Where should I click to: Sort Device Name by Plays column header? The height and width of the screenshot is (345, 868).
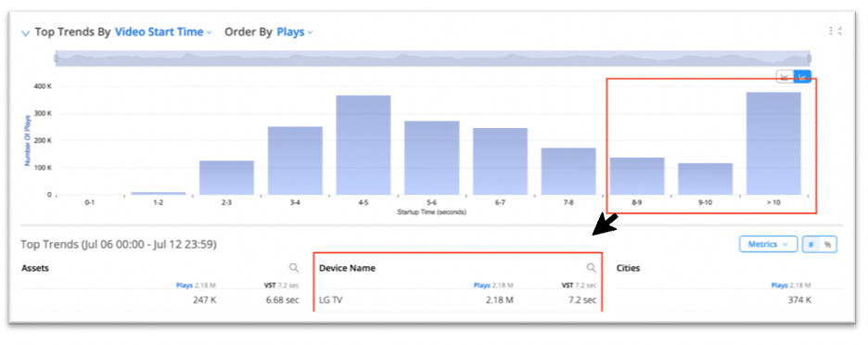point(493,286)
